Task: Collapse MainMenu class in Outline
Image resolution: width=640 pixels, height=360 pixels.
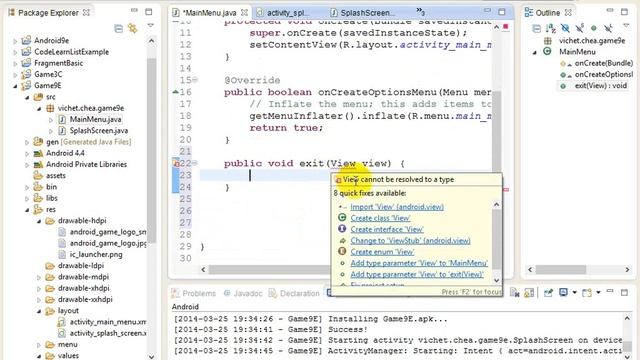Action: [535, 52]
